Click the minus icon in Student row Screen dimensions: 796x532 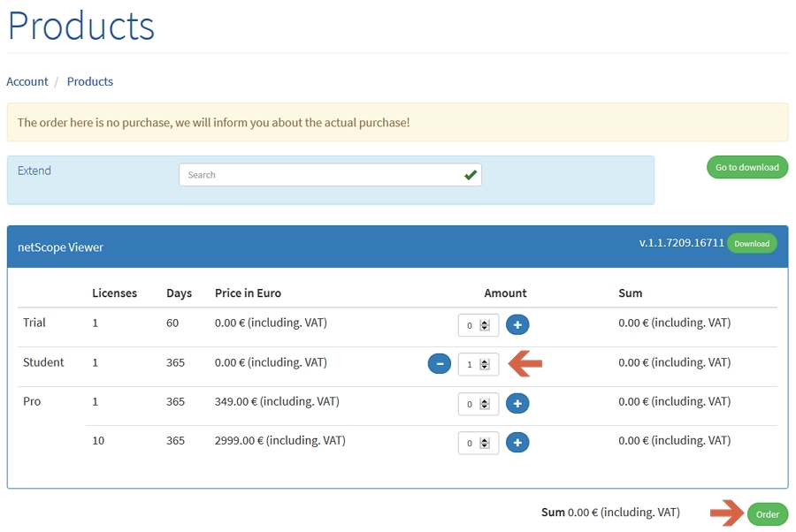coord(439,363)
